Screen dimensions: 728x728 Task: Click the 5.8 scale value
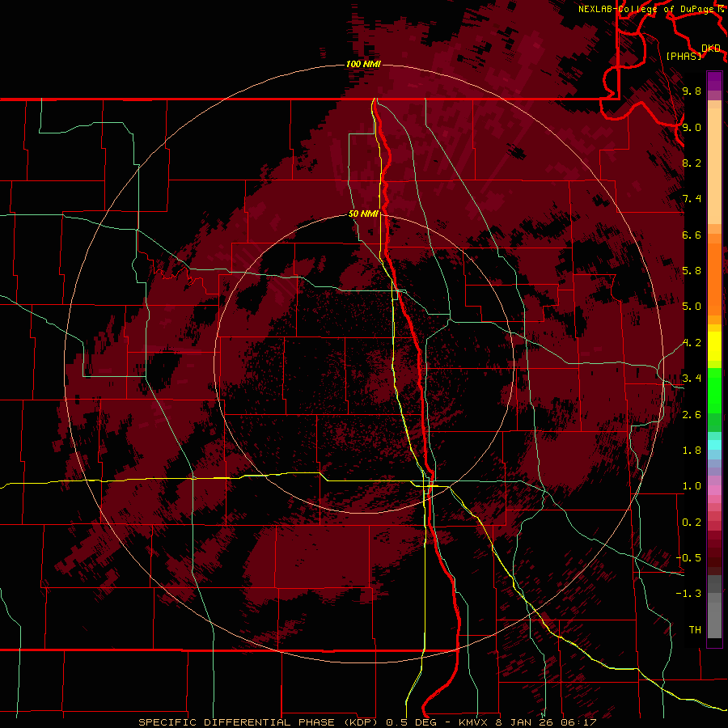pos(692,271)
